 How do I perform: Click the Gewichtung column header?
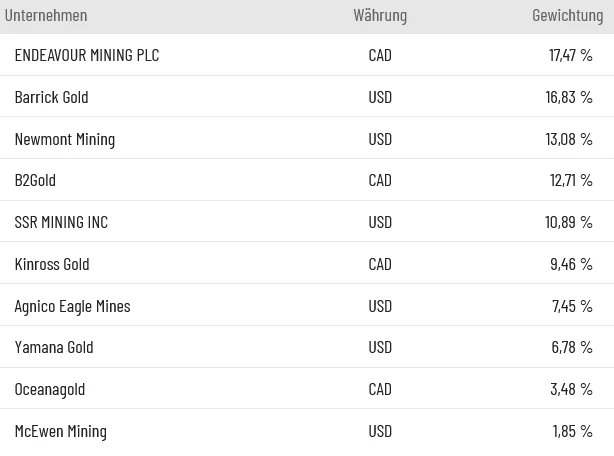click(x=567, y=15)
